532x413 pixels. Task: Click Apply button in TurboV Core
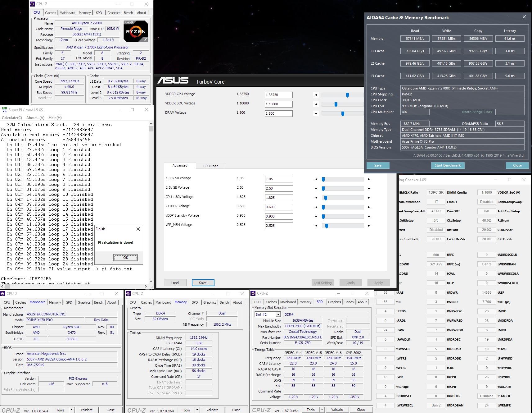point(378,283)
